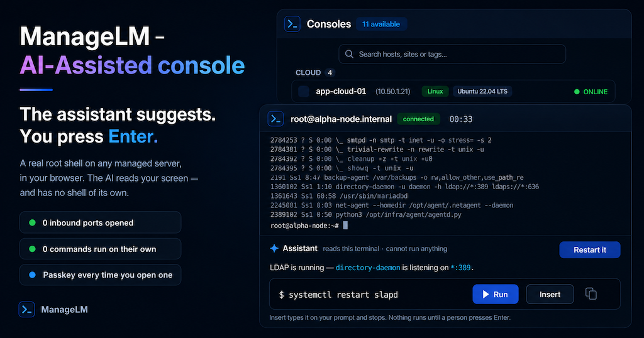The height and width of the screenshot is (338, 644).
Task: Click the Ubuntu 22.04 LTS tag
Action: [482, 91]
